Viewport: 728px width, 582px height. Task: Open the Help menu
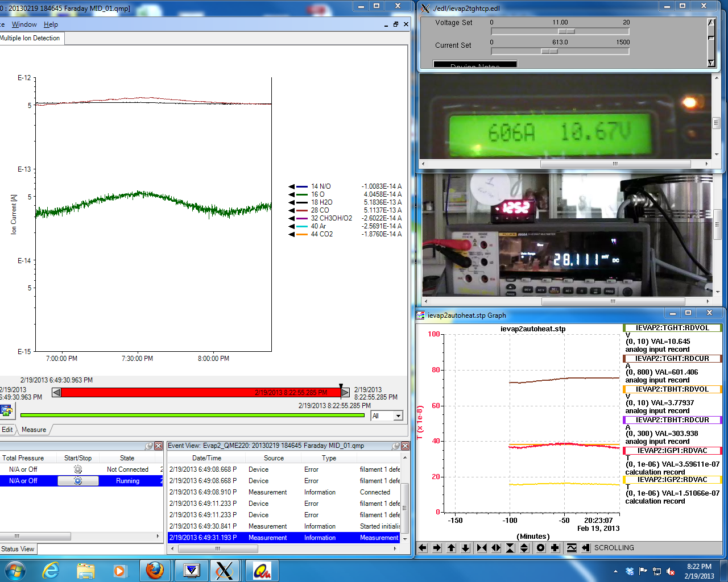(51, 24)
